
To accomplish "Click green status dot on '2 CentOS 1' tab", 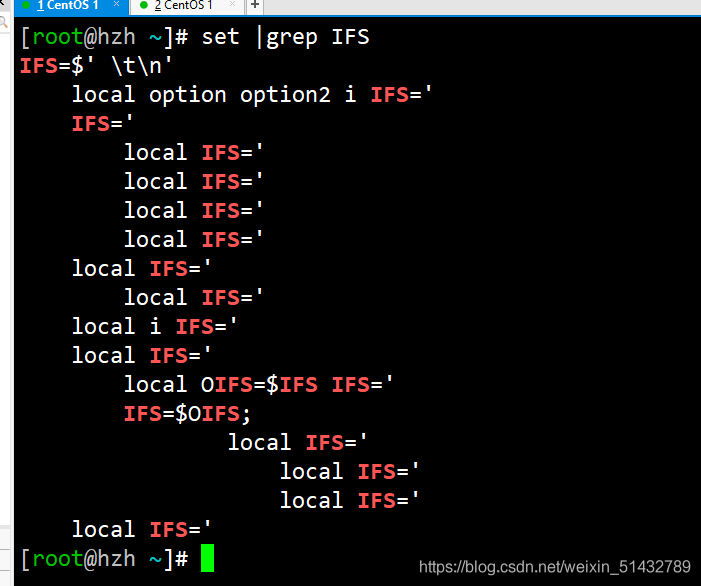I will coord(144,5).
